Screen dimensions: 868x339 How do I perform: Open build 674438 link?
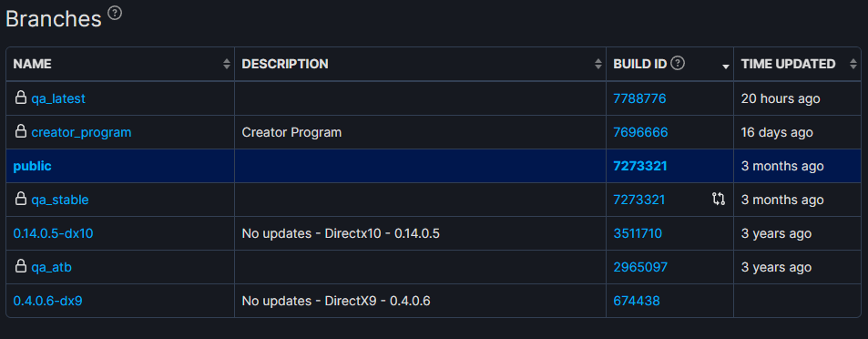point(637,301)
